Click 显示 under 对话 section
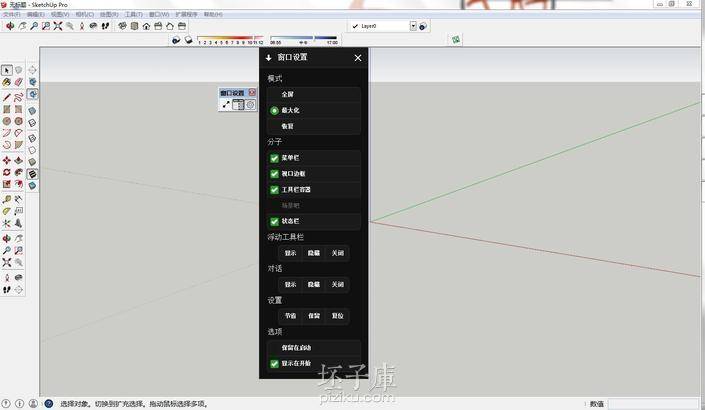 [290, 285]
